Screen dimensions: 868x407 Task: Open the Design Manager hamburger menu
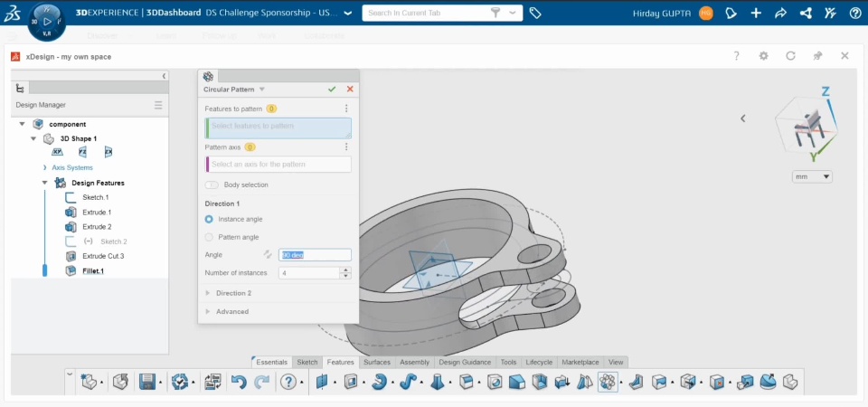(x=158, y=105)
